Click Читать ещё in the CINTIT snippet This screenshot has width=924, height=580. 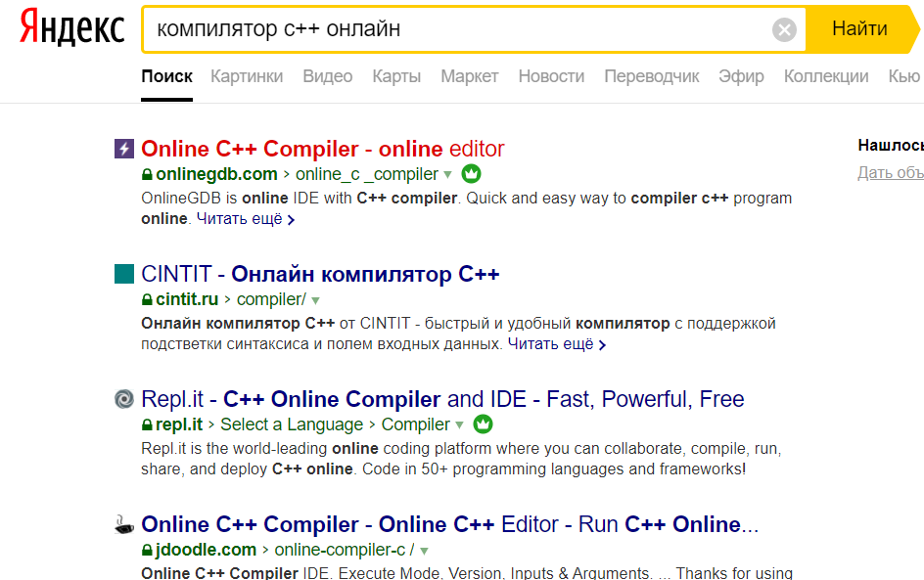point(557,344)
